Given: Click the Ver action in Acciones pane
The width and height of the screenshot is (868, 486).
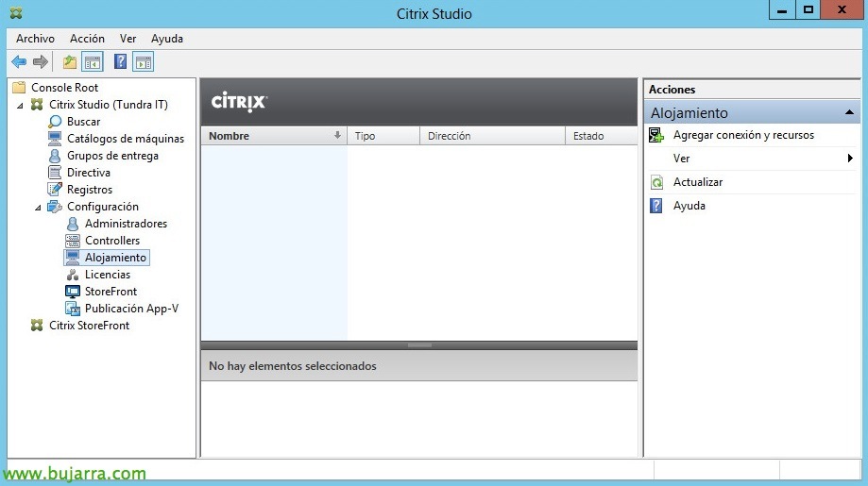Looking at the screenshot, I should [x=681, y=159].
